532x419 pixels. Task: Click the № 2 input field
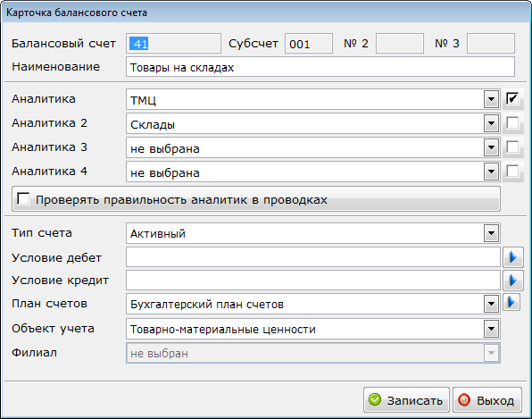tap(400, 44)
